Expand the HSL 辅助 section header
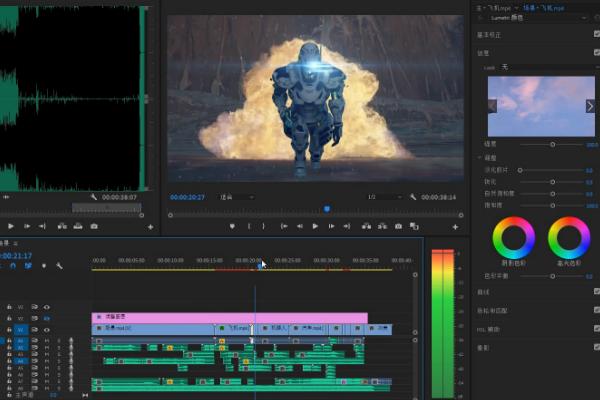Image resolution: width=600 pixels, height=400 pixels. pyautogui.click(x=488, y=329)
